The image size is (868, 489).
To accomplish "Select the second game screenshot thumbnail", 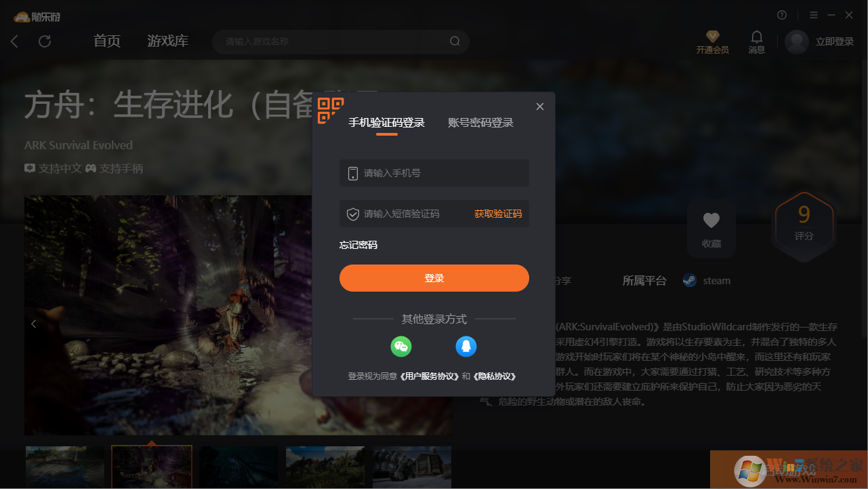I will click(151, 467).
